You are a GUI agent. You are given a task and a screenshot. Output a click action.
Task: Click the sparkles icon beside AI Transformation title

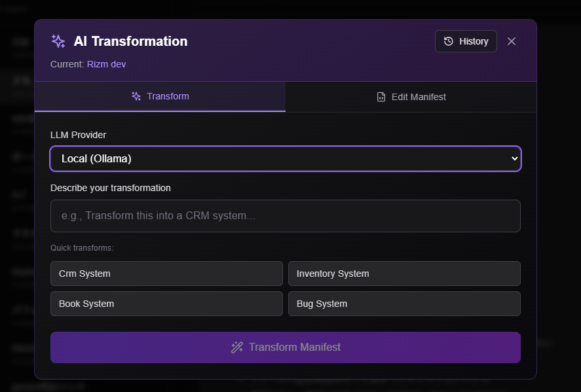[58, 41]
